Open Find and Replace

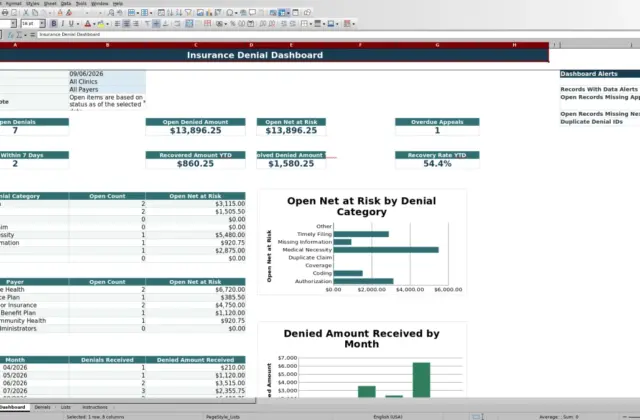(111, 13)
